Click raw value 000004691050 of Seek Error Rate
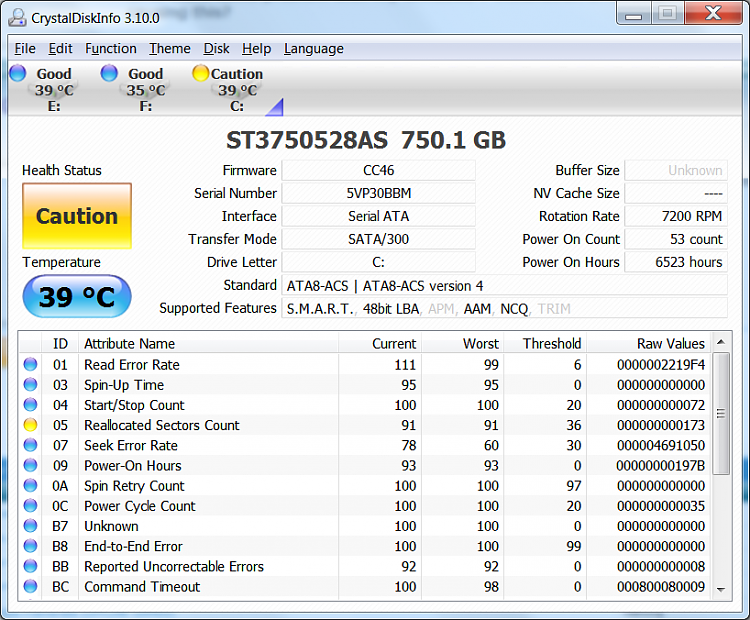This screenshot has width=750, height=620. point(661,445)
